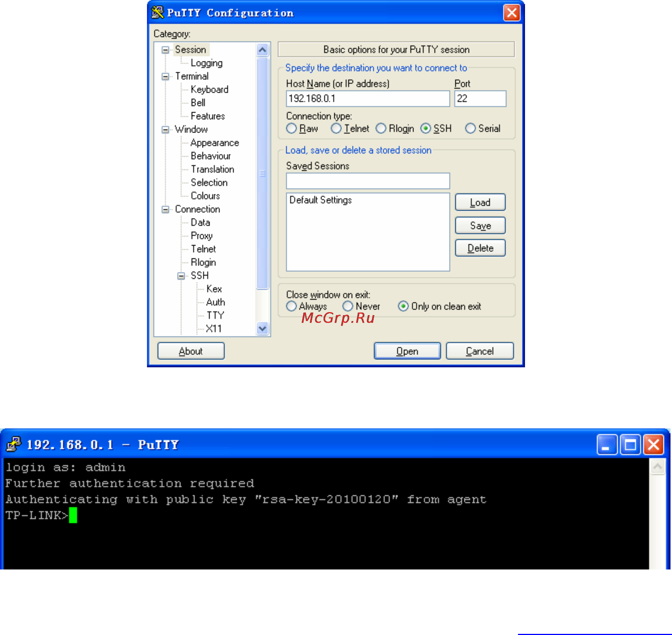Open the Colours settings category
Screen dimensions: 672x635
[205, 196]
